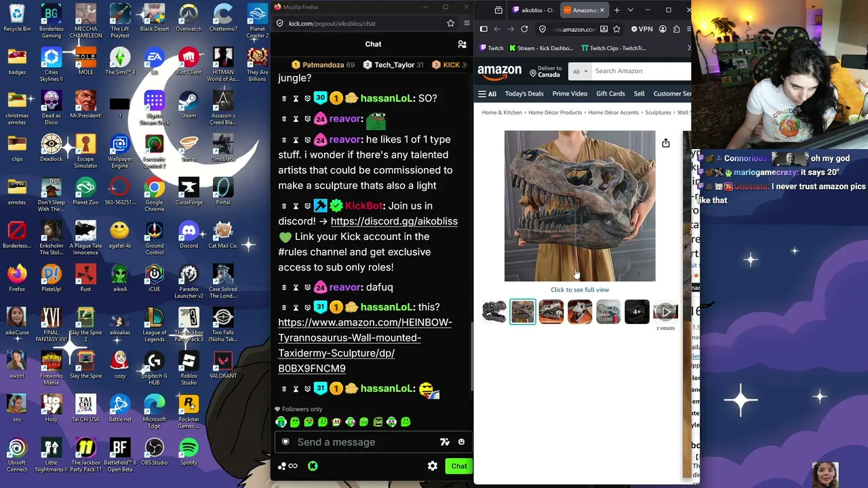The width and height of the screenshot is (868, 488).
Task: Select the 4+ more images thumbnail
Action: [637, 312]
